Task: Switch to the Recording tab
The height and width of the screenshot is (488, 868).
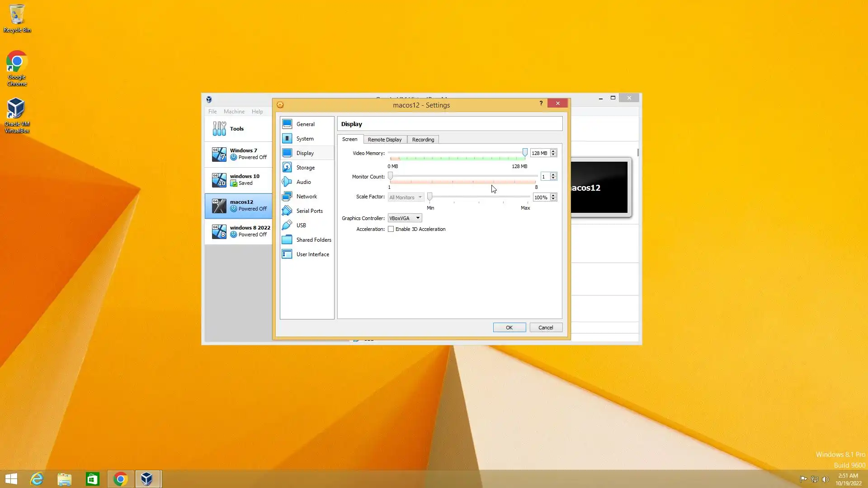Action: pyautogui.click(x=423, y=140)
